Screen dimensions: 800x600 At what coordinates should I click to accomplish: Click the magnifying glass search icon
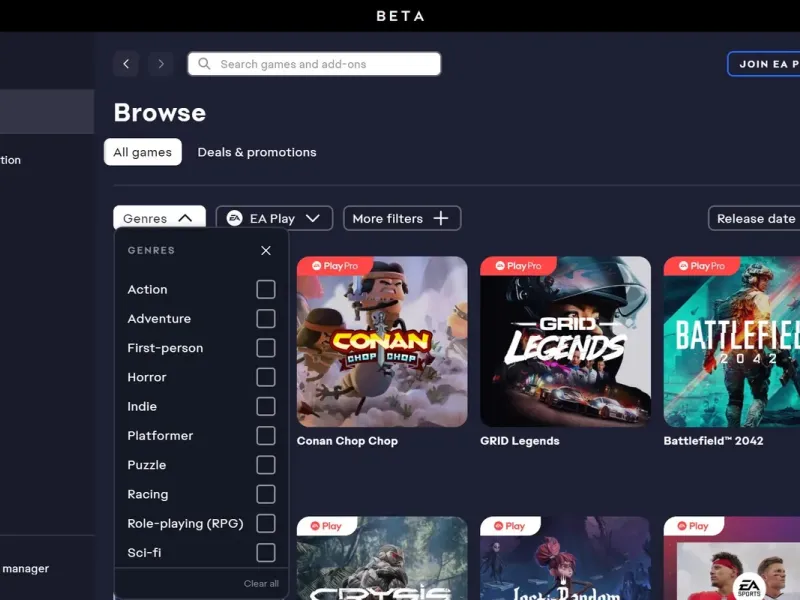[204, 64]
